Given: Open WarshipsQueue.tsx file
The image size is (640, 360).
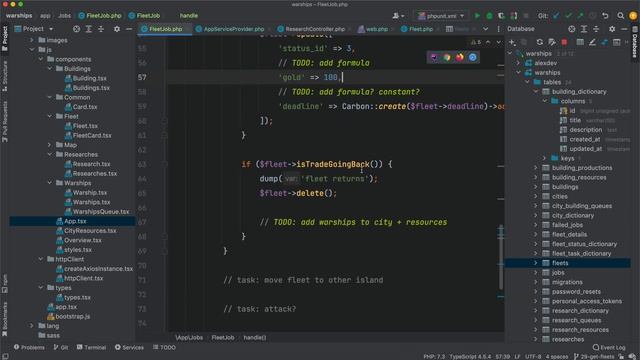Looking at the screenshot, I should (x=100, y=211).
